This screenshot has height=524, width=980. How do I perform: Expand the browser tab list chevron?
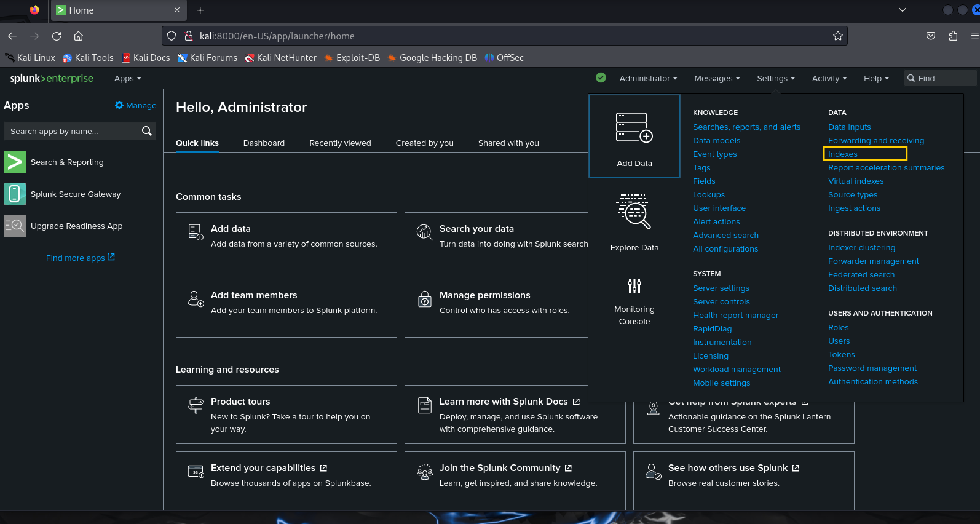902,10
